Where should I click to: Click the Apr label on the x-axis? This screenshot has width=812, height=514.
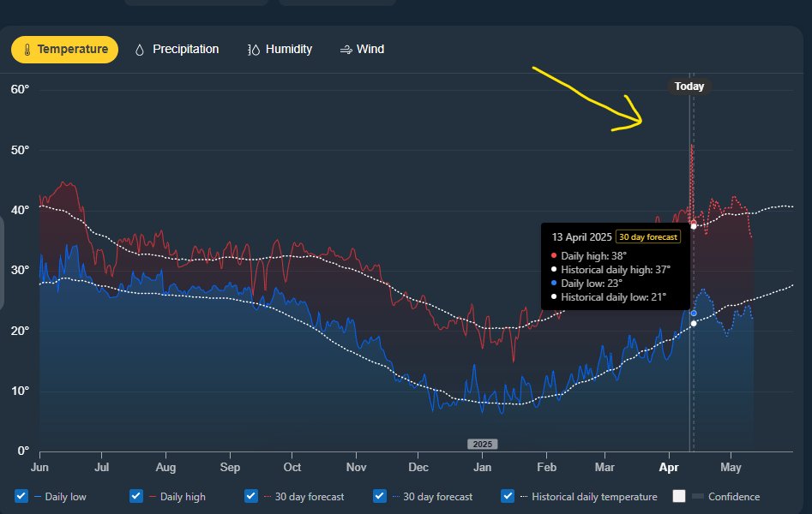(x=669, y=467)
